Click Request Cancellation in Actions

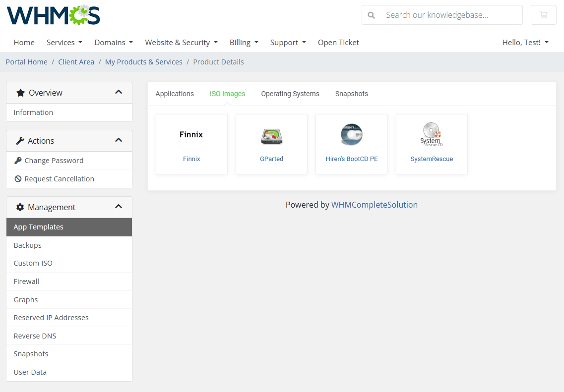click(69, 179)
